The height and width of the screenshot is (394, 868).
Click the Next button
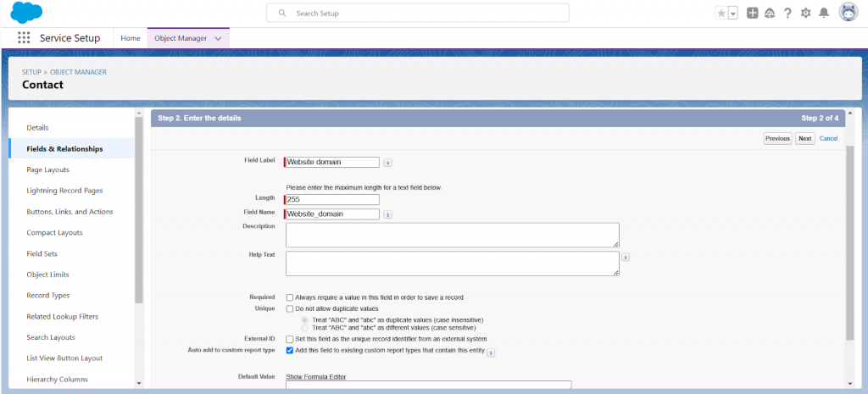coord(804,138)
